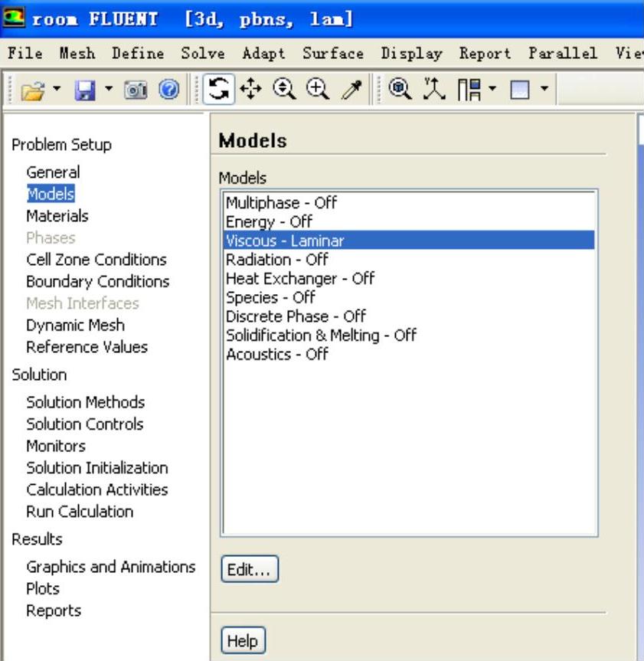Select Viscous - Laminar in models list
The height and width of the screenshot is (661, 644).
pyautogui.click(x=409, y=241)
